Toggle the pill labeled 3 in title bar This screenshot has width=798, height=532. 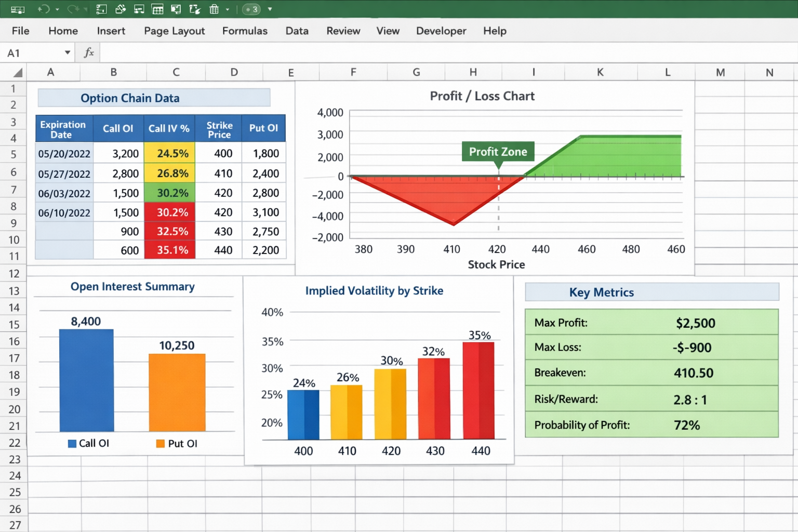[x=251, y=9]
